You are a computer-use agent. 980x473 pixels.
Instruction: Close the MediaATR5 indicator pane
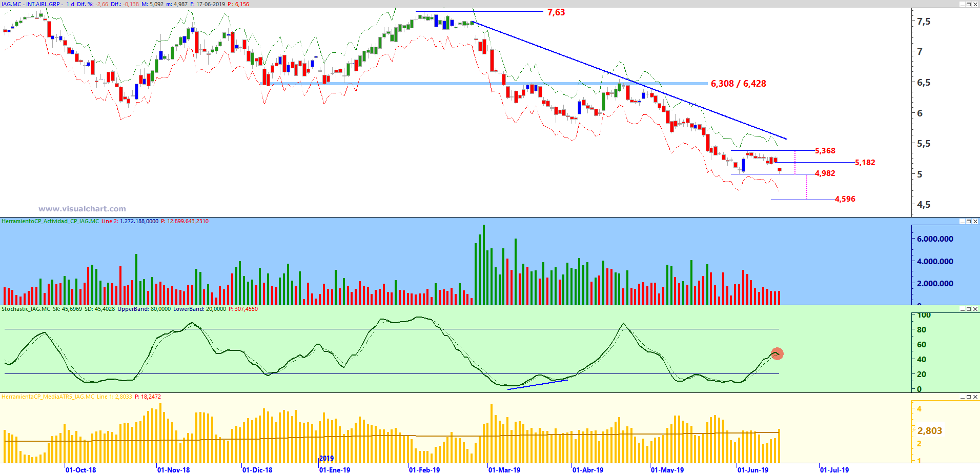(975, 397)
